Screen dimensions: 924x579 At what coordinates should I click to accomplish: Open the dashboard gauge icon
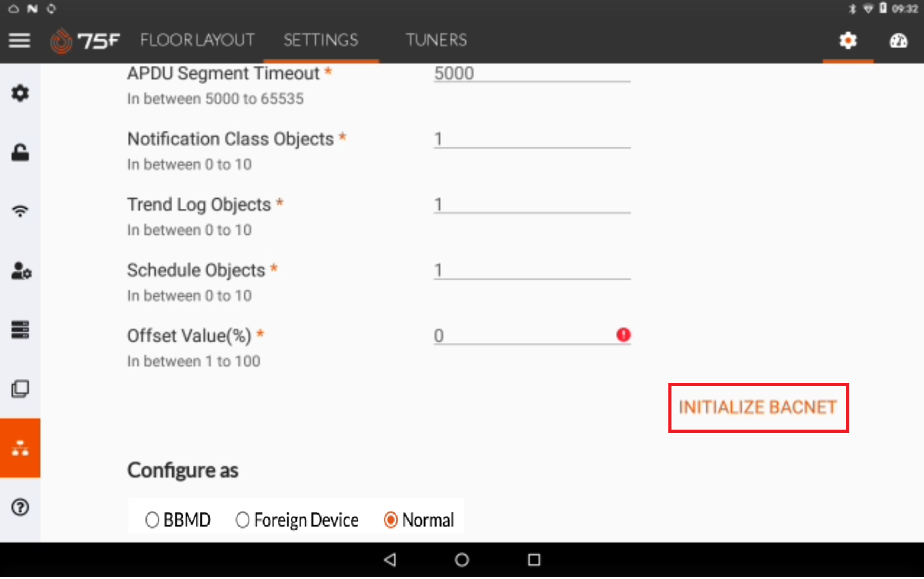(x=898, y=41)
